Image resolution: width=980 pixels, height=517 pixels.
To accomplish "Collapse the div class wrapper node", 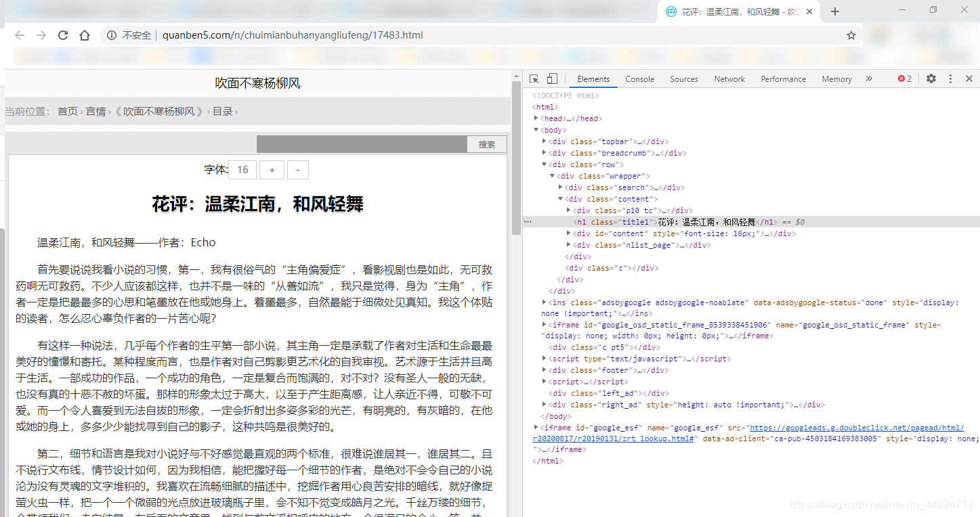I will pyautogui.click(x=553, y=176).
